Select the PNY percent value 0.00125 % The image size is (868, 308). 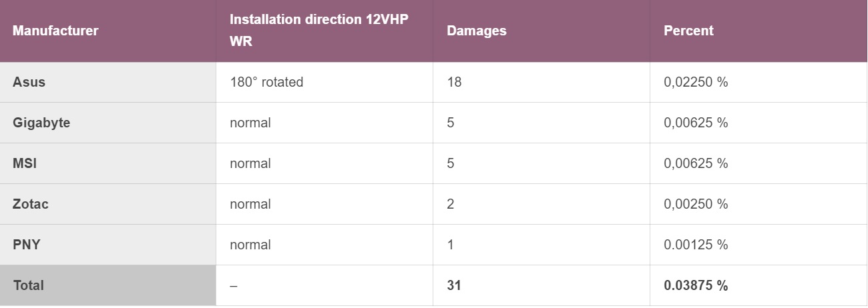point(695,245)
